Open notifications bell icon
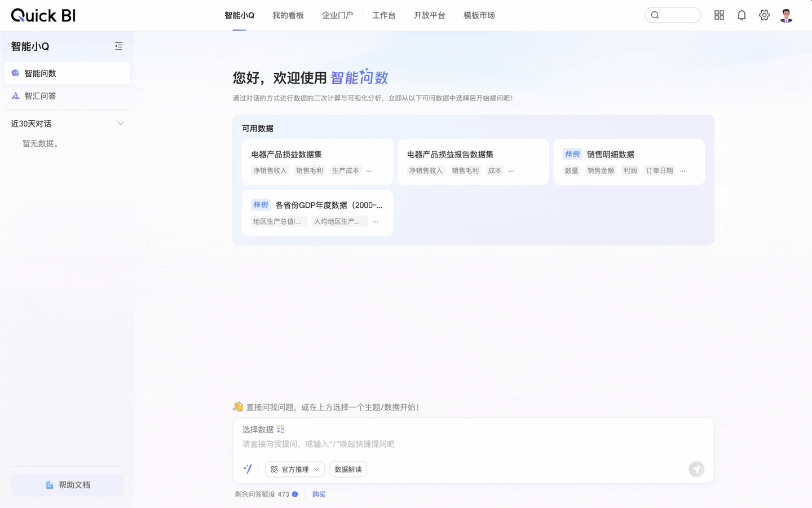The image size is (812, 508). coord(742,15)
